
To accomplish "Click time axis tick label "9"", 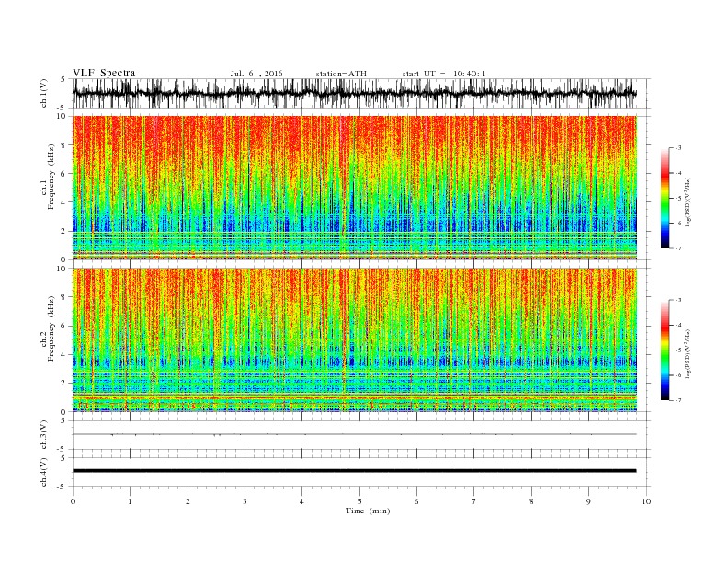I will pyautogui.click(x=588, y=501).
